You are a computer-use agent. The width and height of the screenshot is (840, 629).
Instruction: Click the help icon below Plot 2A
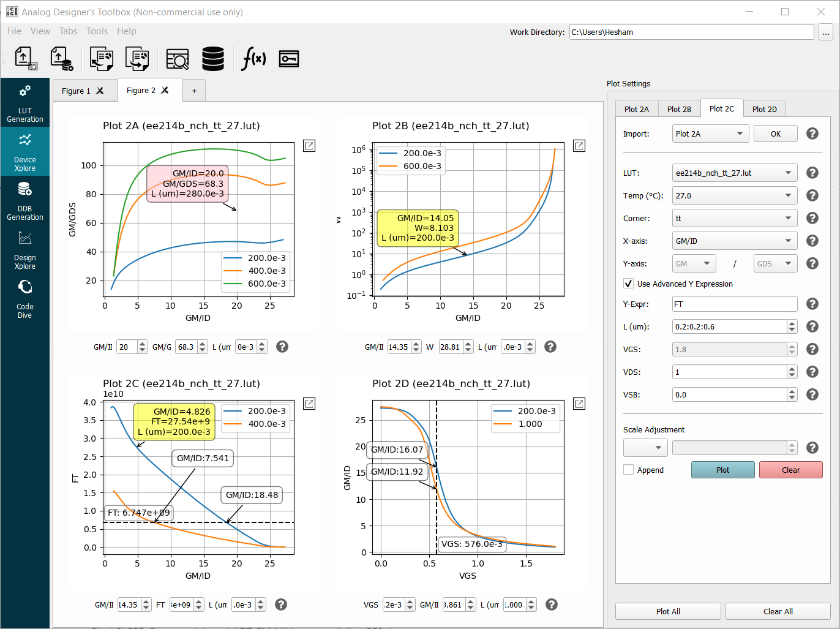[282, 347]
